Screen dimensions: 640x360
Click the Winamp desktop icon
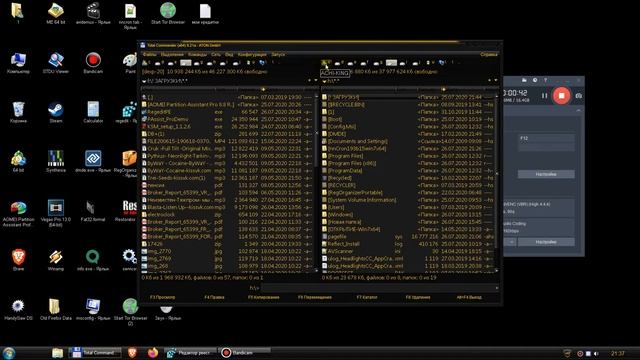tap(56, 260)
